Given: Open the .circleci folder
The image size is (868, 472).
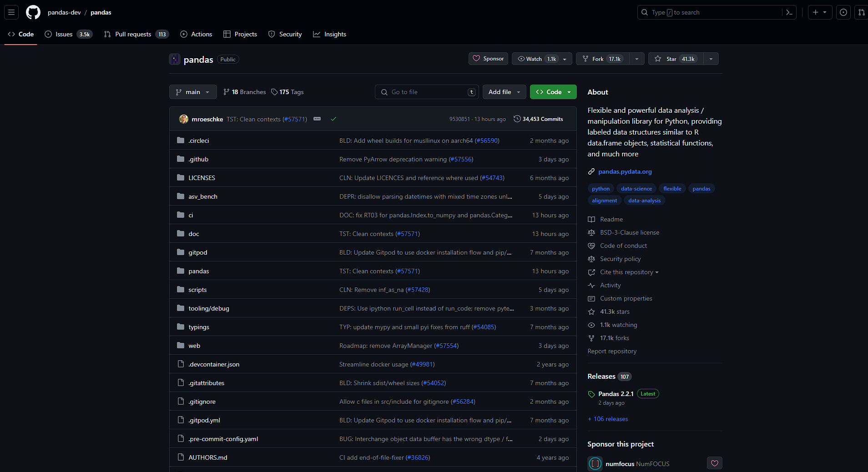Looking at the screenshot, I should 199,141.
